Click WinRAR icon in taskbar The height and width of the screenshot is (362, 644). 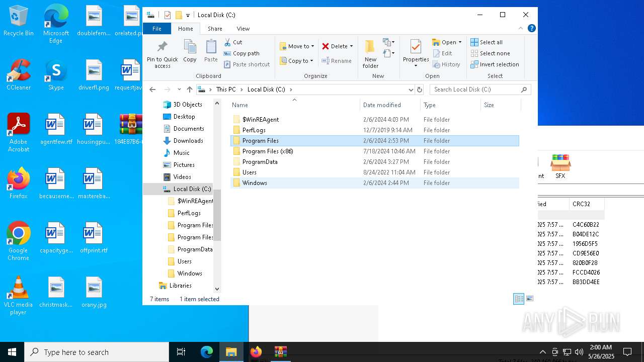coord(280,351)
